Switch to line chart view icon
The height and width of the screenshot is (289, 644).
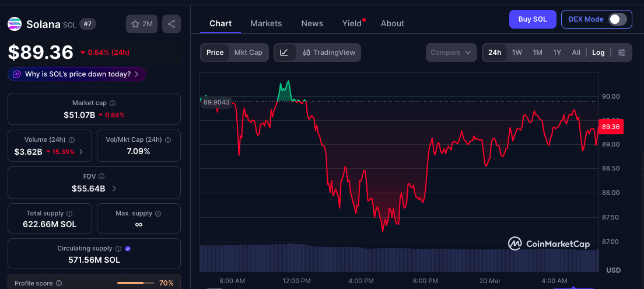click(285, 53)
